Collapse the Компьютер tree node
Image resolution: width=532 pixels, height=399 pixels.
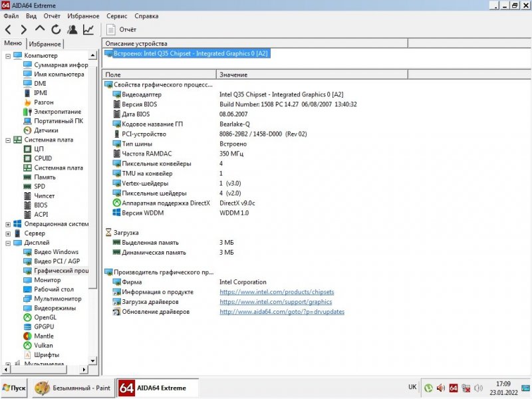(8, 56)
